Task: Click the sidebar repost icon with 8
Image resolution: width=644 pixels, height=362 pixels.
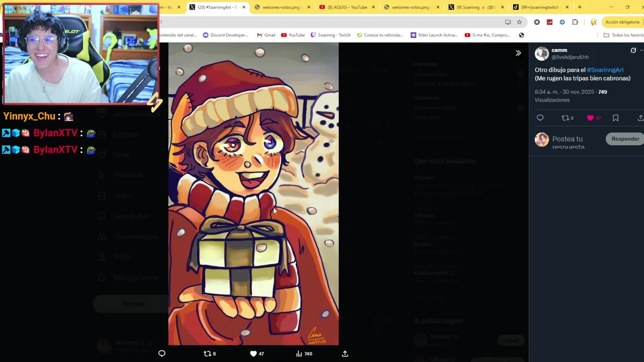Action: point(565,118)
